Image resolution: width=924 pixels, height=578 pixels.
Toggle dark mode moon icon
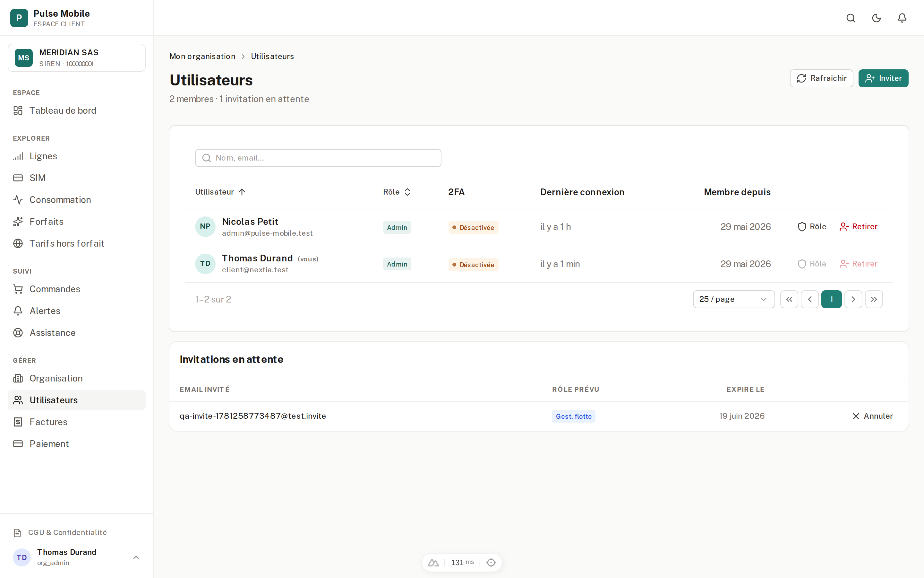click(876, 18)
